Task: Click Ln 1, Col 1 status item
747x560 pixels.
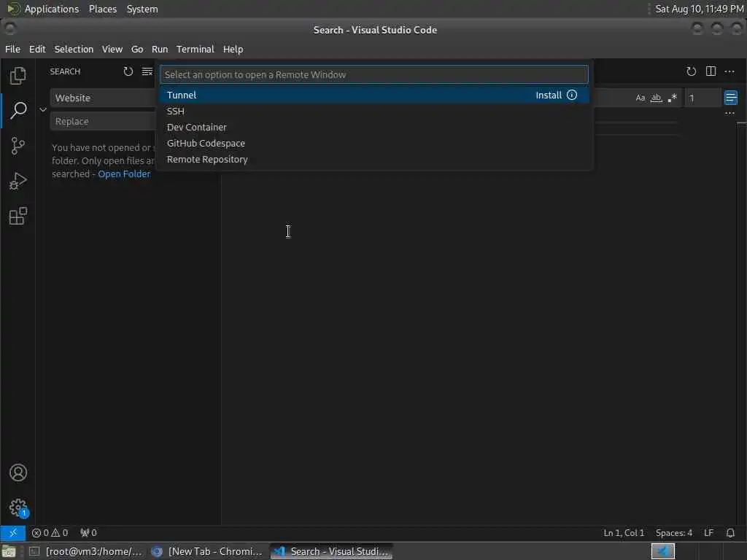Action: click(624, 532)
